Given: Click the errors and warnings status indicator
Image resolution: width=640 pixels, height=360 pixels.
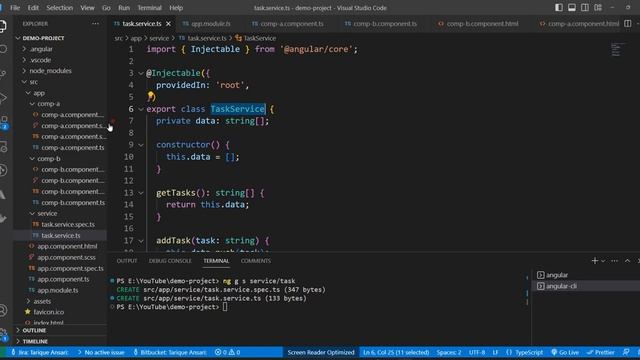Looking at the screenshot, I should 227,352.
